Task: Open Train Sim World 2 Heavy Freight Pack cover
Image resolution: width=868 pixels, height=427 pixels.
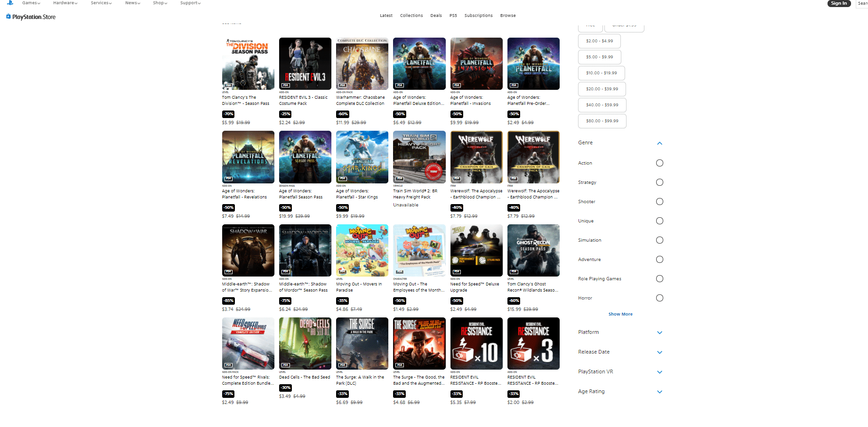Action: [419, 157]
